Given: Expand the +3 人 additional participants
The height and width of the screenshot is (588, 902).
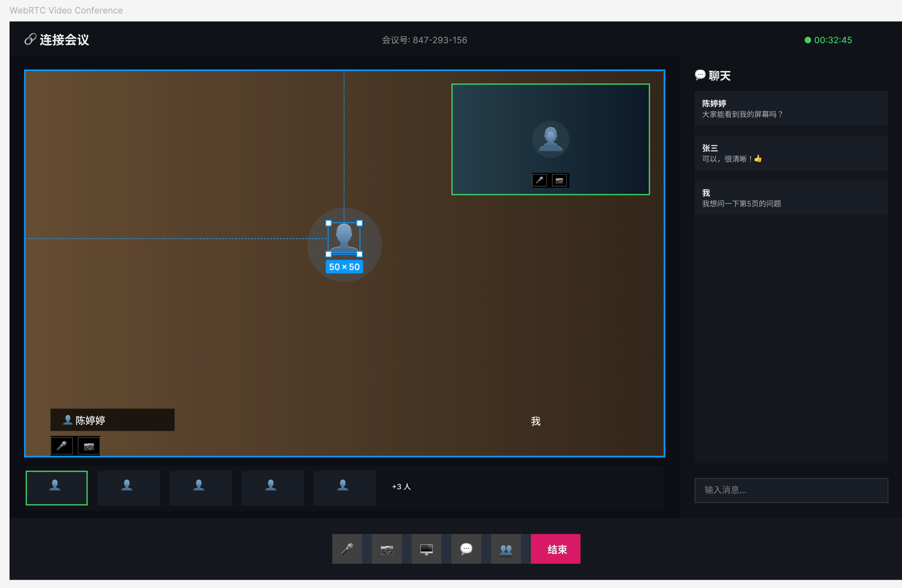Looking at the screenshot, I should point(401,487).
